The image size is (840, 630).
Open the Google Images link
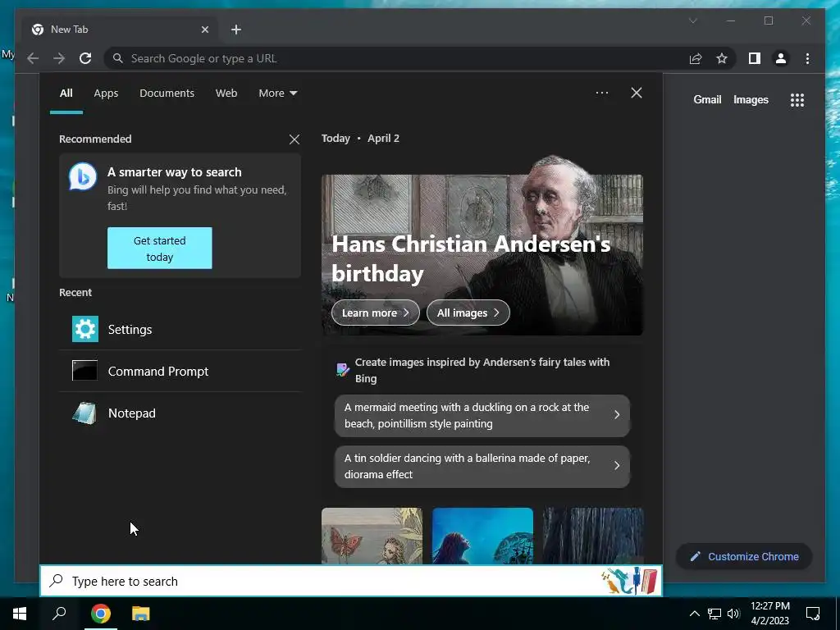click(751, 99)
